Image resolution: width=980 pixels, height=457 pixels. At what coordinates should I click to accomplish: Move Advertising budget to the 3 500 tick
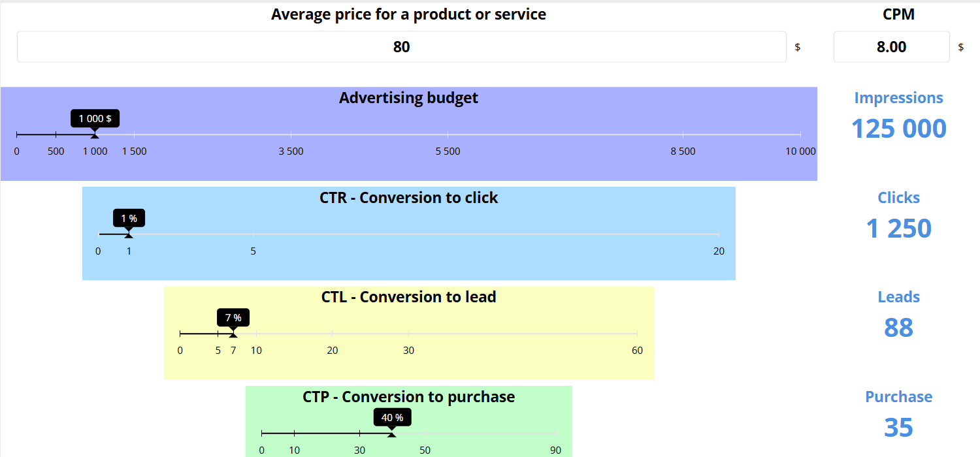pyautogui.click(x=291, y=134)
